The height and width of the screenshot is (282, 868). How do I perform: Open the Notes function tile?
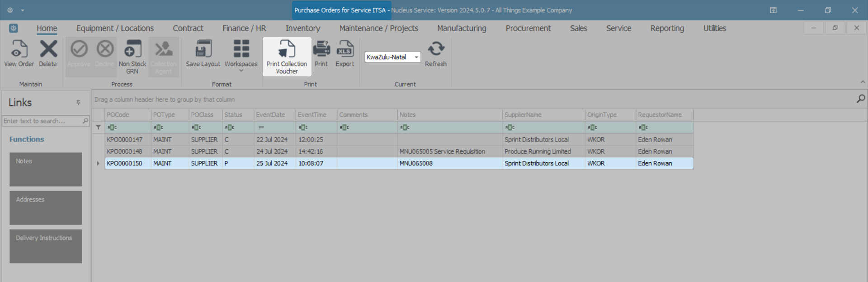[x=46, y=169]
